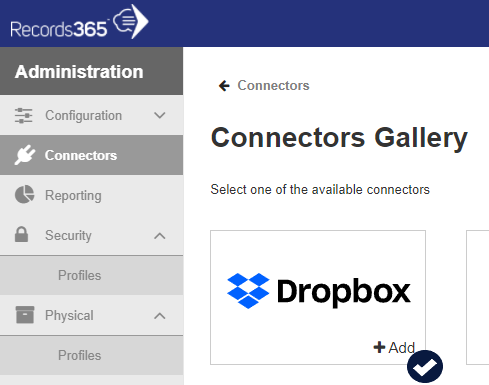Click the Configuration sliders icon
The image size is (489, 385).
(24, 116)
